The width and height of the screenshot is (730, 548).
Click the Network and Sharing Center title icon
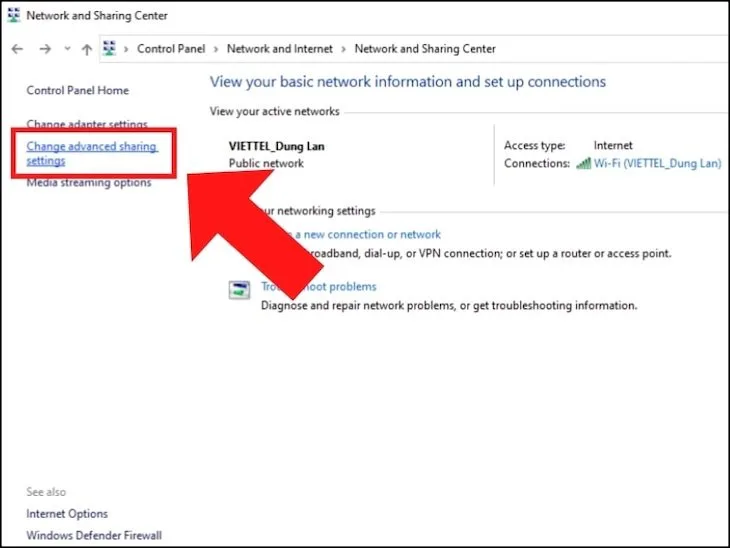tap(14, 15)
